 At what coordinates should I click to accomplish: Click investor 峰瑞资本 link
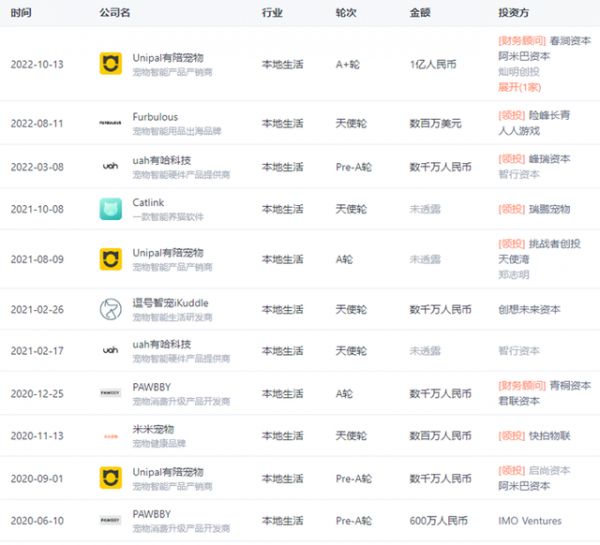pos(549,158)
